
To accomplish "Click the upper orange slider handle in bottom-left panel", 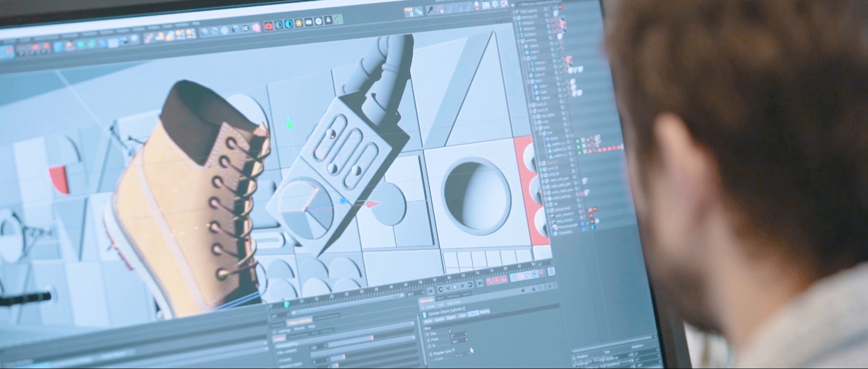I will pyautogui.click(x=372, y=337).
